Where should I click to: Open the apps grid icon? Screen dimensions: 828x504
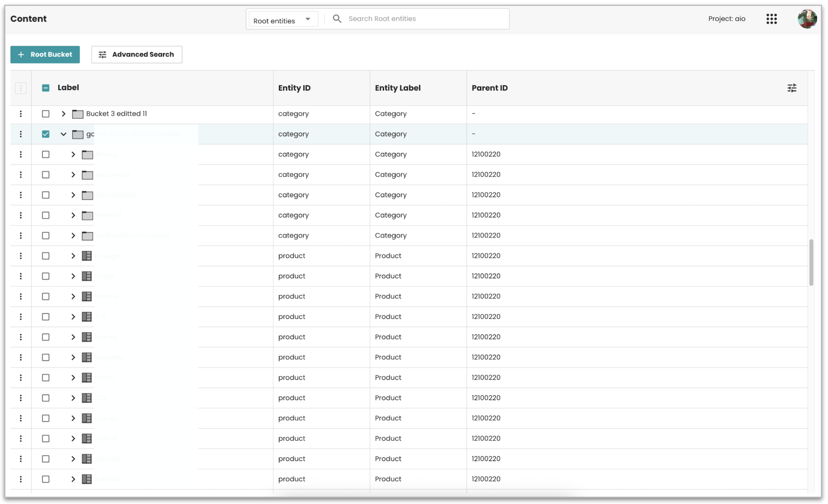(771, 19)
